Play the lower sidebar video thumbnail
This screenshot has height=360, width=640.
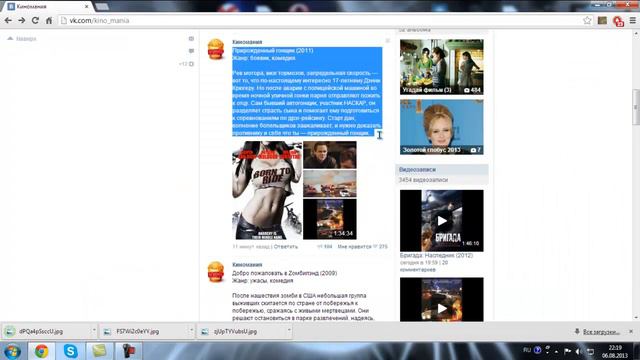click(442, 300)
